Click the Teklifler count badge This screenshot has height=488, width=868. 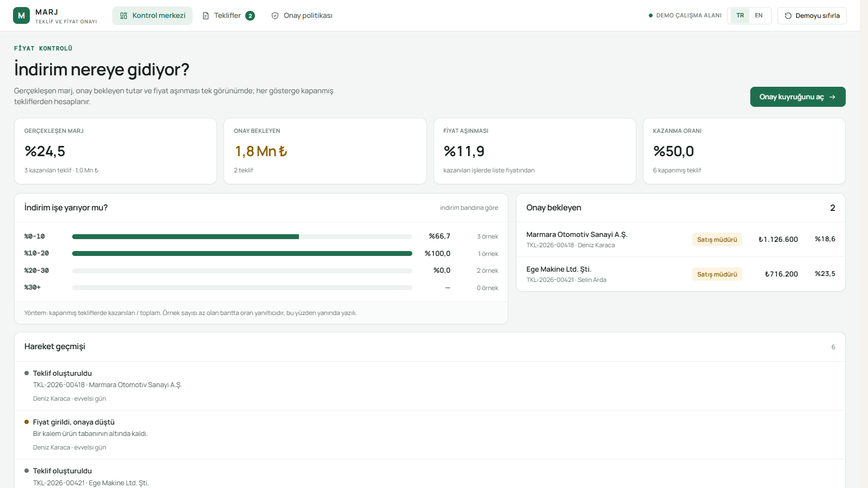[x=250, y=16]
